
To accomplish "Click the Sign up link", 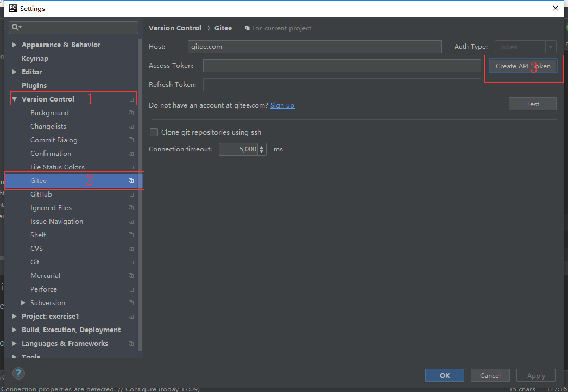I will 282,105.
